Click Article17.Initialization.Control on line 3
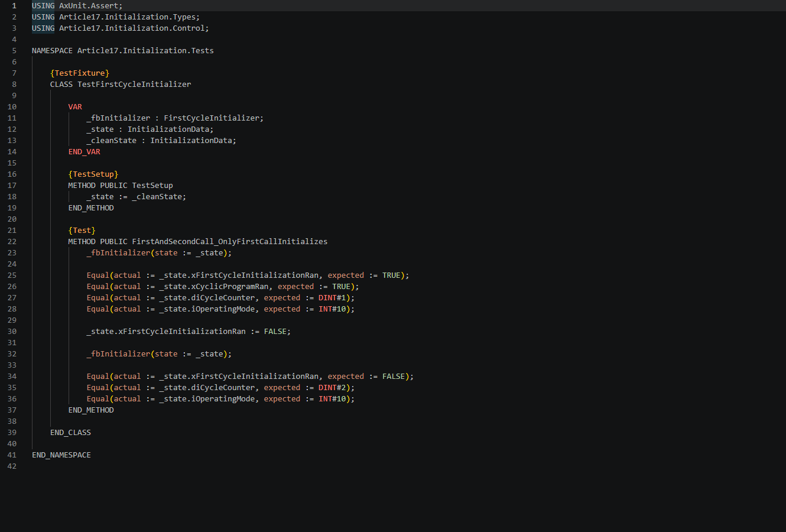 132,28
